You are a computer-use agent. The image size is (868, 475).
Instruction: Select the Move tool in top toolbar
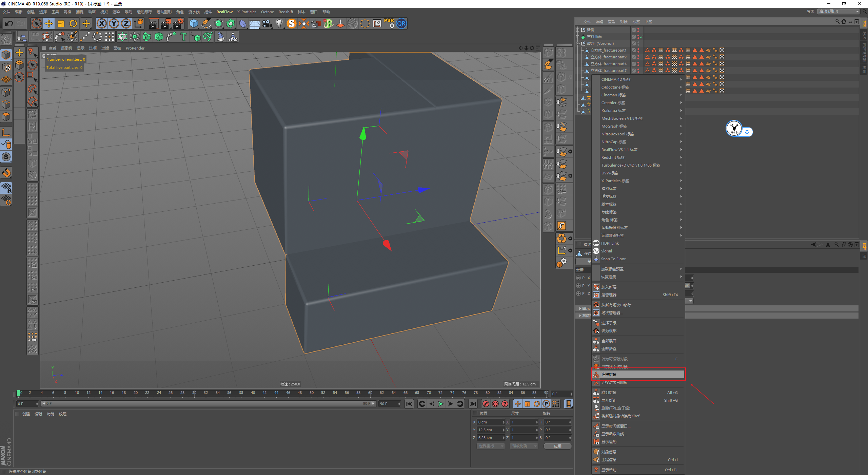tap(49, 23)
